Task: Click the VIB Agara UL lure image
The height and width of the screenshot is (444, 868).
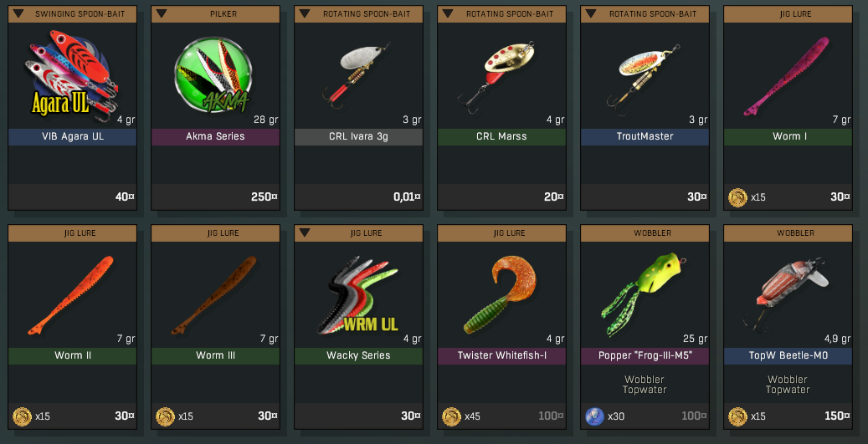Action: point(72,75)
